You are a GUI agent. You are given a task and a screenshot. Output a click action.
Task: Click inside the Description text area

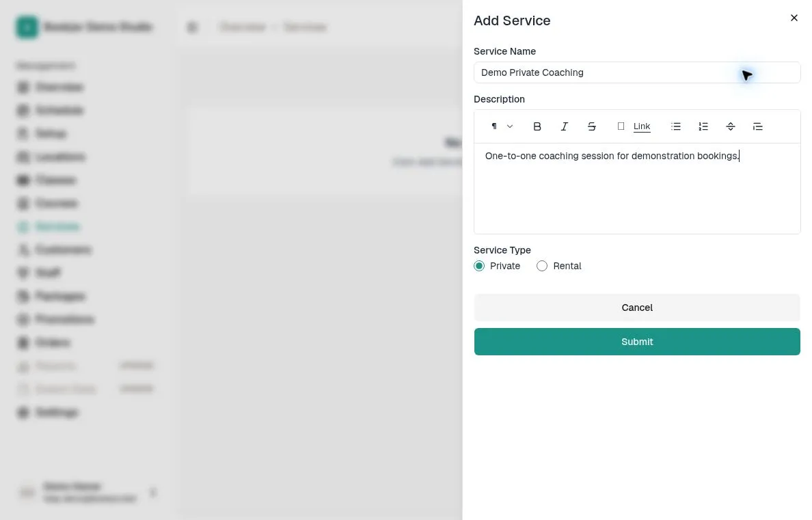click(x=637, y=189)
